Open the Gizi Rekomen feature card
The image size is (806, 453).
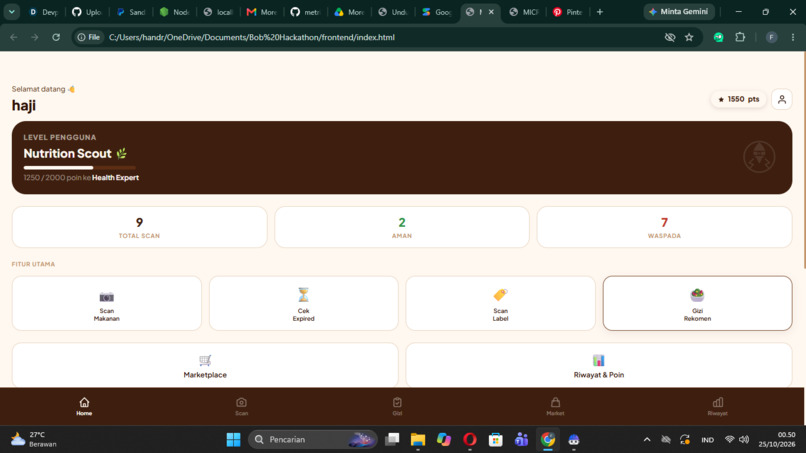(x=697, y=303)
